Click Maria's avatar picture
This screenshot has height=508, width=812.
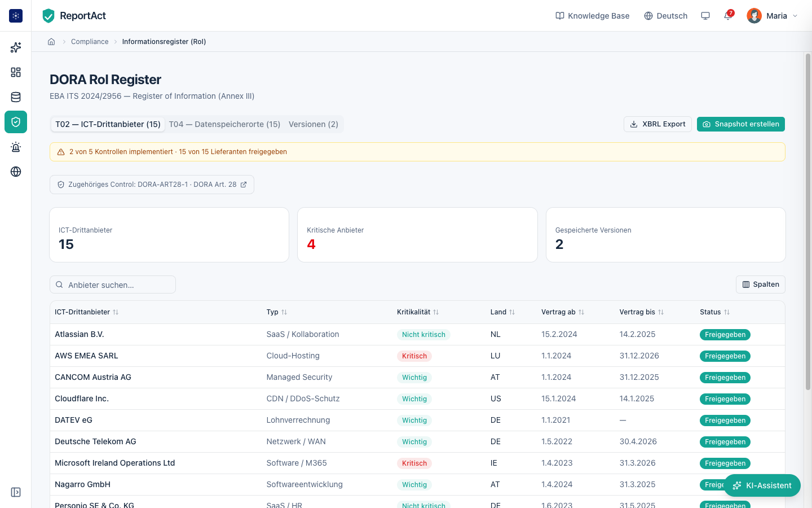[754, 16]
